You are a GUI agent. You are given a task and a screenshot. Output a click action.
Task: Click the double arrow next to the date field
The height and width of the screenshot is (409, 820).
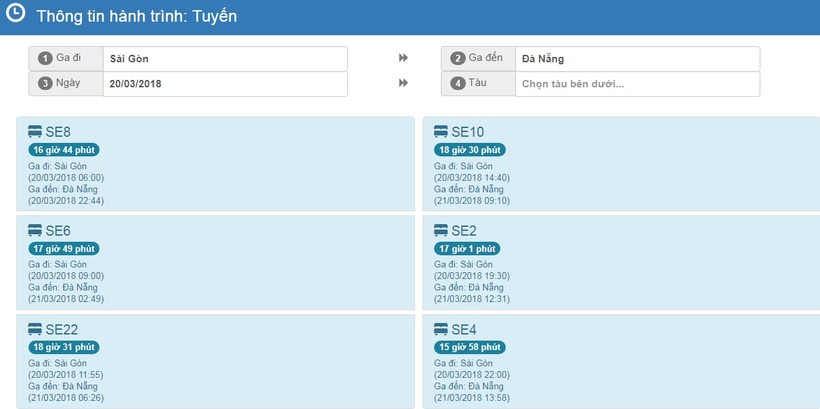pyautogui.click(x=403, y=84)
